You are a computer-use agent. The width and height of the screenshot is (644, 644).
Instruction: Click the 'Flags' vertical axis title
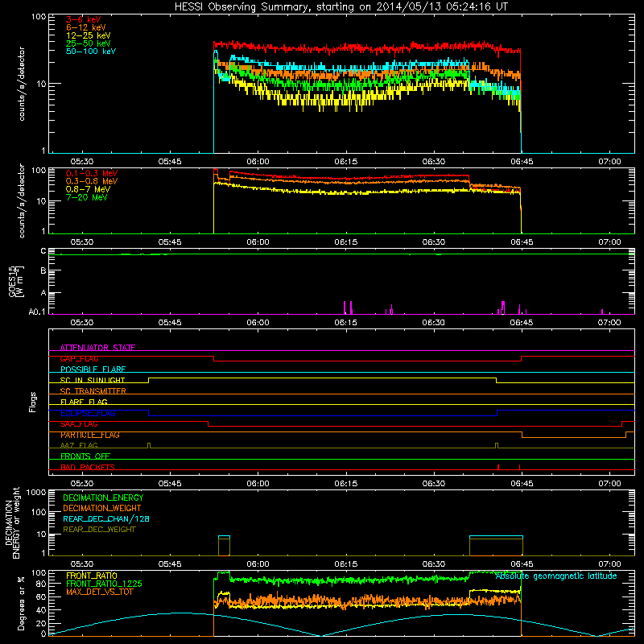(33, 402)
